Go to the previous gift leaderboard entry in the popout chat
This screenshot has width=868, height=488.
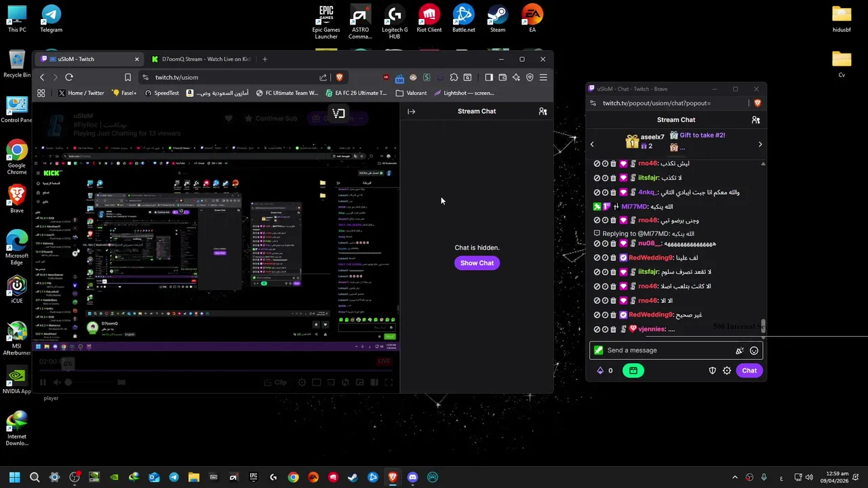pos(592,144)
